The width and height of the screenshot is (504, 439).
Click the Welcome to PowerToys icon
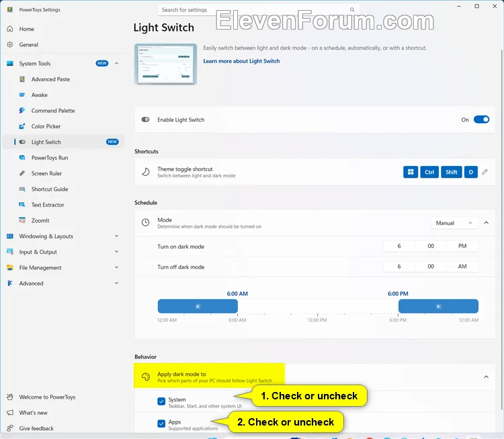tap(10, 397)
